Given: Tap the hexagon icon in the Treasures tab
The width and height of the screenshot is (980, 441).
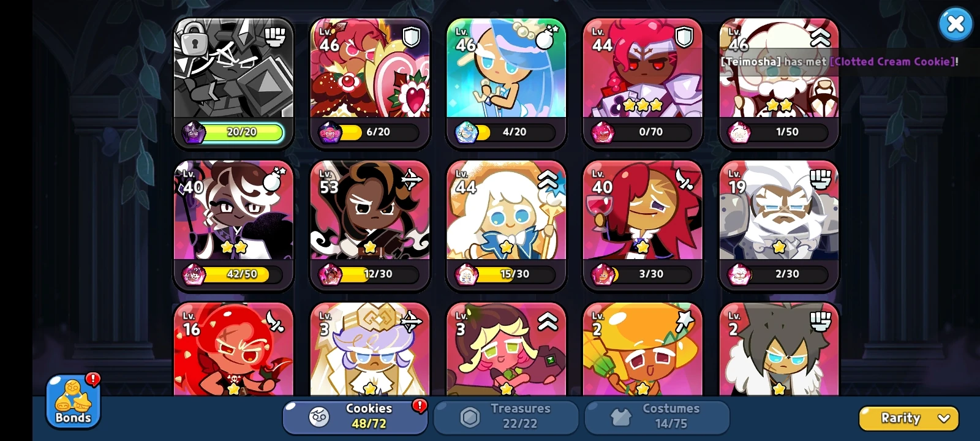Looking at the screenshot, I should pos(470,417).
